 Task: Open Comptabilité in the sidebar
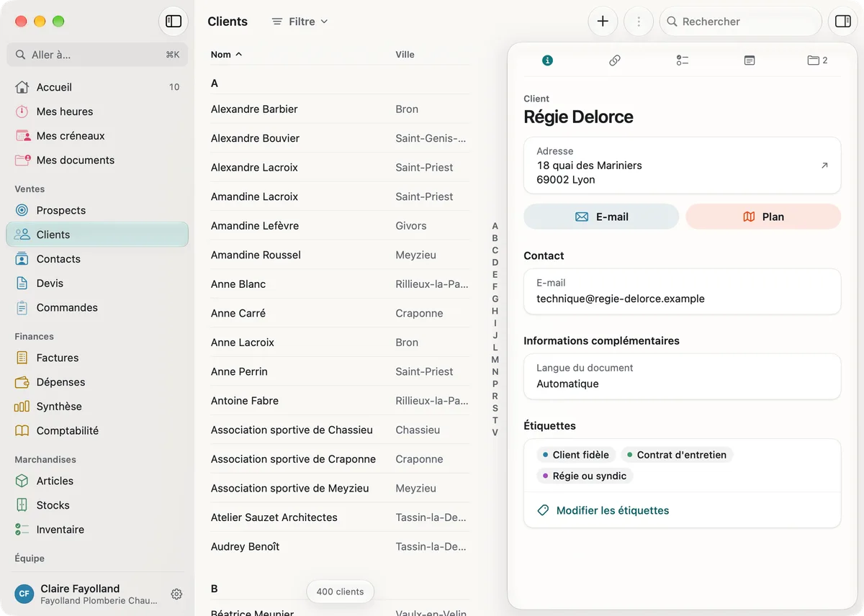pyautogui.click(x=97, y=430)
